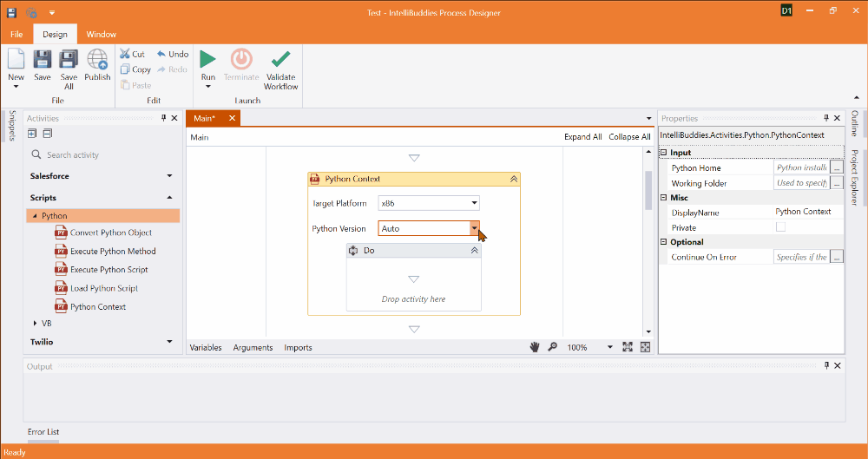Click the Search activity field

tap(103, 155)
